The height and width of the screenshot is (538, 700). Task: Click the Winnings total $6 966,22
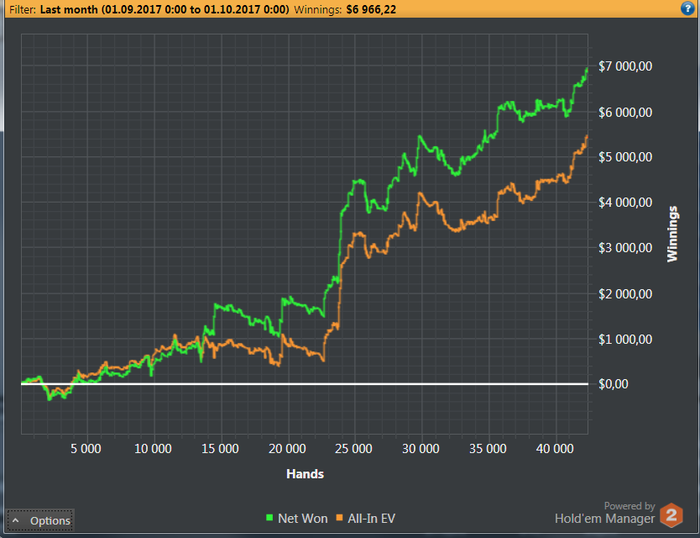371,9
